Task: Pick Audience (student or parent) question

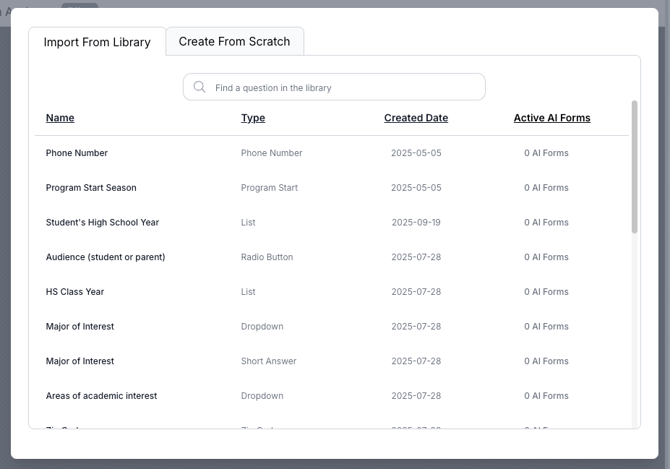Action: coord(105,257)
